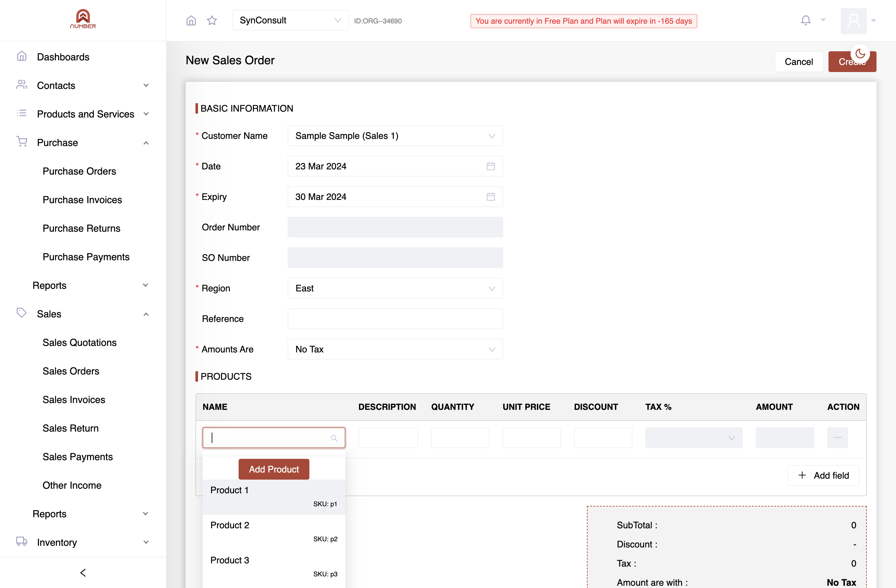
Task: Open Dashboards from sidebar
Action: coord(63,57)
